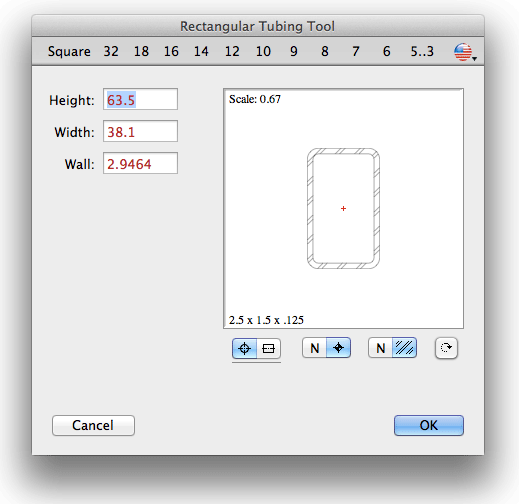Select the bounding-box insertion icon
Screen dimensions: 519x504
click(269, 348)
